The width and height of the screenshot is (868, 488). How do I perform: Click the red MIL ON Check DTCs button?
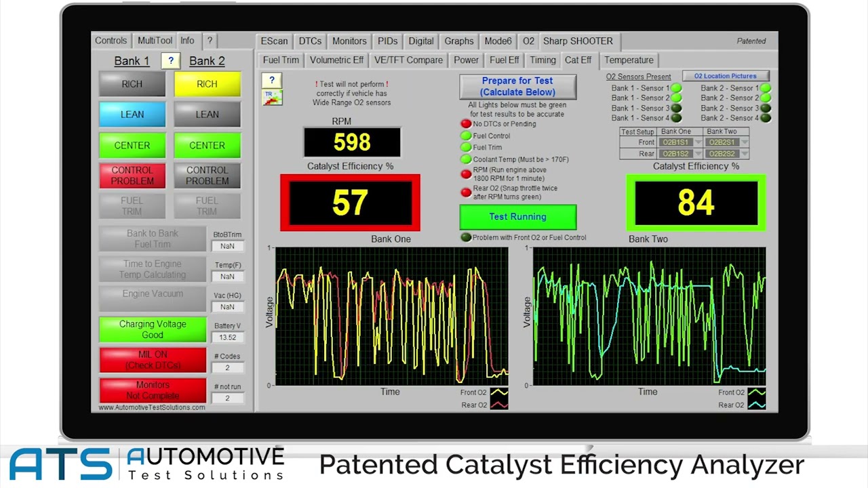coord(153,360)
